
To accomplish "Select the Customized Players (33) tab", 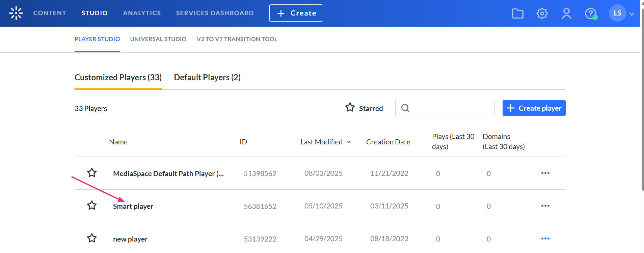I will pyautogui.click(x=118, y=78).
